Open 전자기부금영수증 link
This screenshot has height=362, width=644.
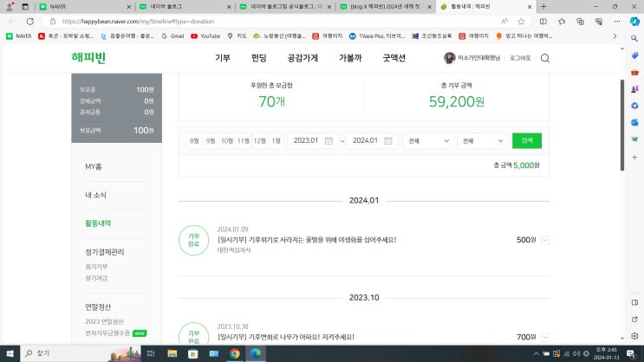click(107, 333)
